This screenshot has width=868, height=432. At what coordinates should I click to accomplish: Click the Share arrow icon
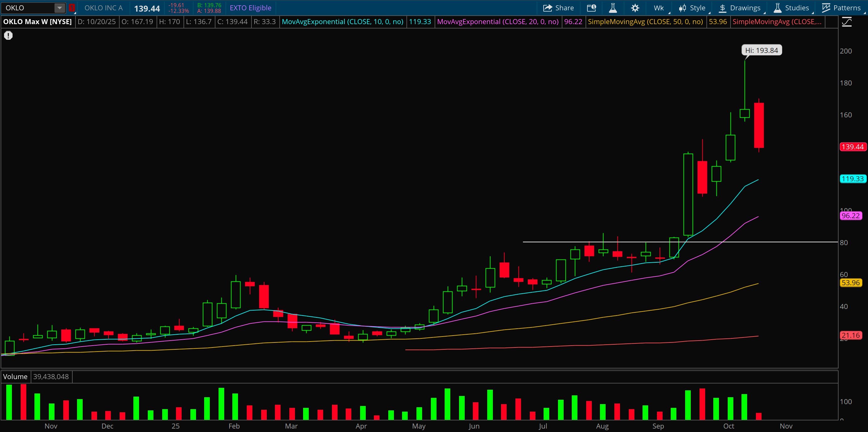547,8
